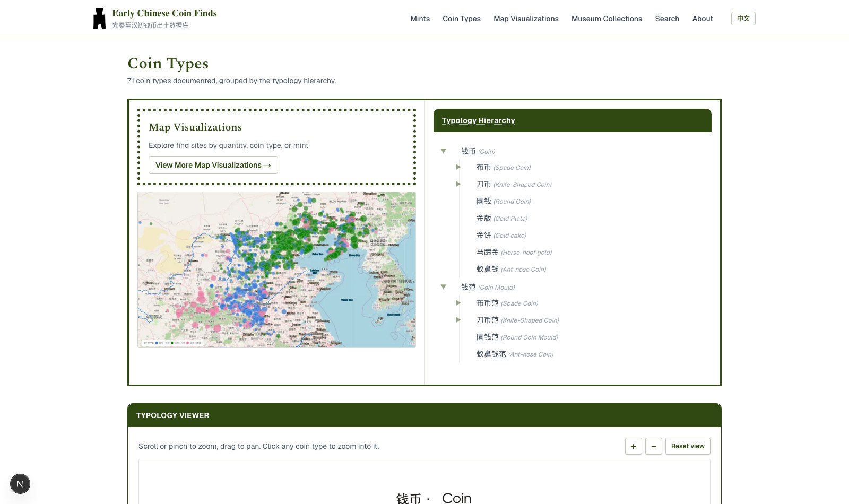This screenshot has width=849, height=504.
Task: Collapse the 钱币 (Coin) tree node
Action: [x=444, y=151]
